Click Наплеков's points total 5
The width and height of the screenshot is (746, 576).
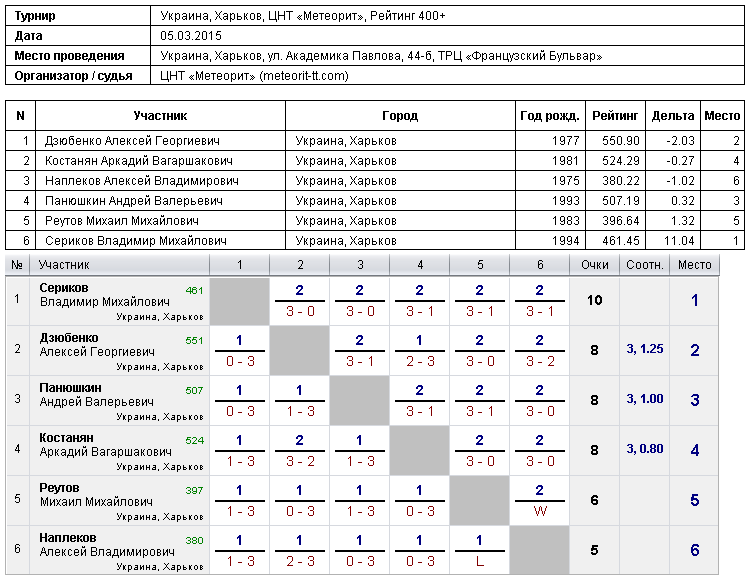(595, 550)
